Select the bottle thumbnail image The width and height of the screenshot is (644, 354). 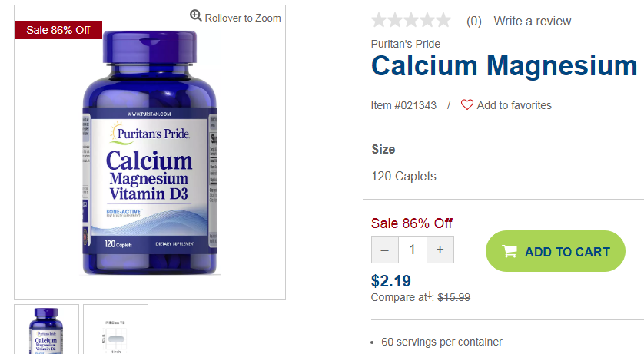pos(46,329)
